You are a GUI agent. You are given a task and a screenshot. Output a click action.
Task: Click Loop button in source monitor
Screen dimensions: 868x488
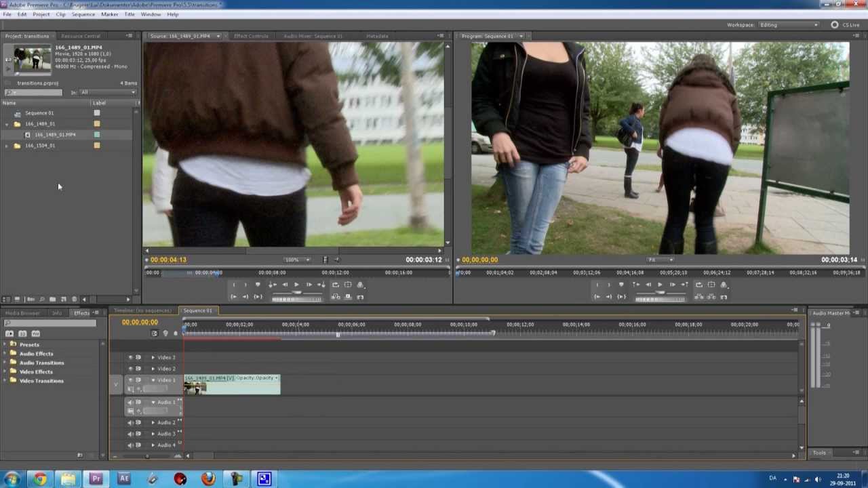click(336, 285)
